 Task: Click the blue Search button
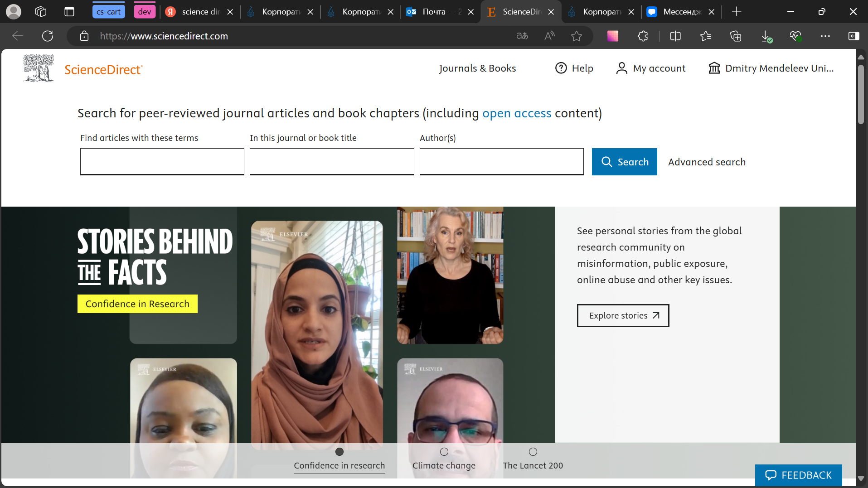(x=624, y=162)
